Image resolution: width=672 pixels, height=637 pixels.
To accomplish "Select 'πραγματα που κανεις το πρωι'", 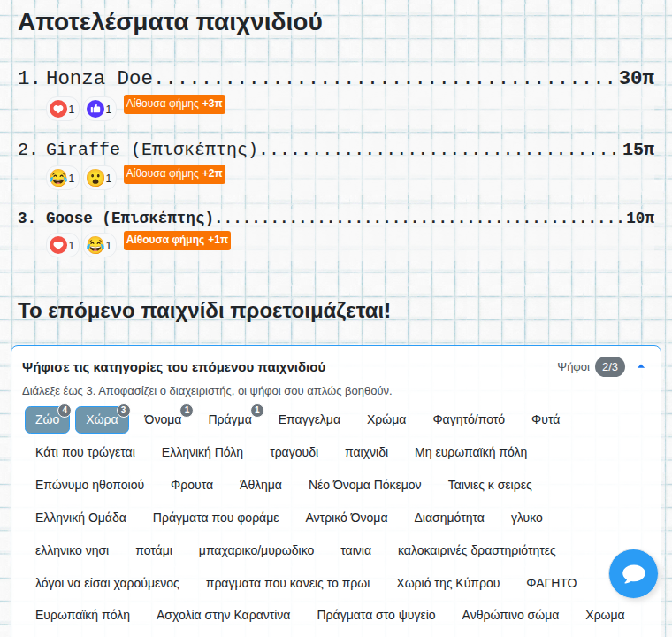I will 288,583.
